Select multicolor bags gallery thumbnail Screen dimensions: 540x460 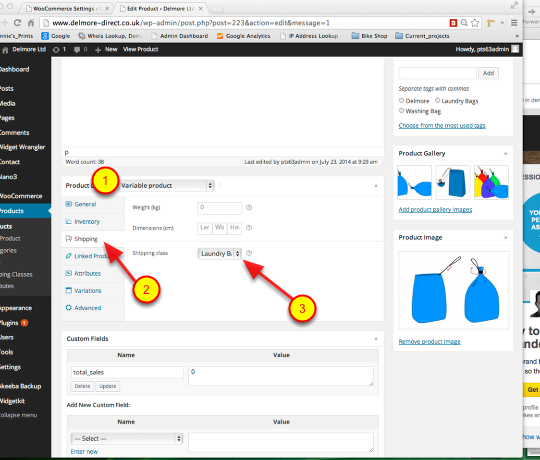(491, 182)
